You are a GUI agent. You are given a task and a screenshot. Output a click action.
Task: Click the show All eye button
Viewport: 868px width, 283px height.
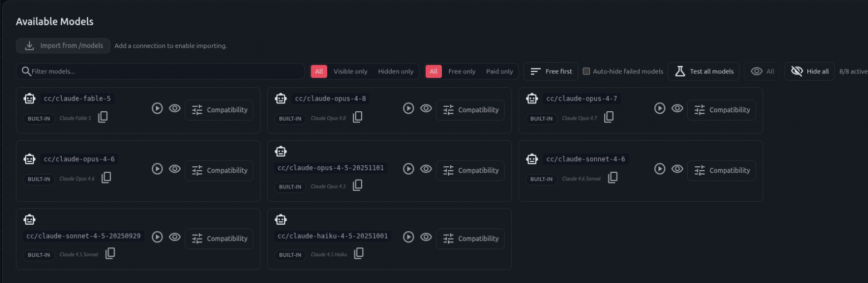coord(762,71)
